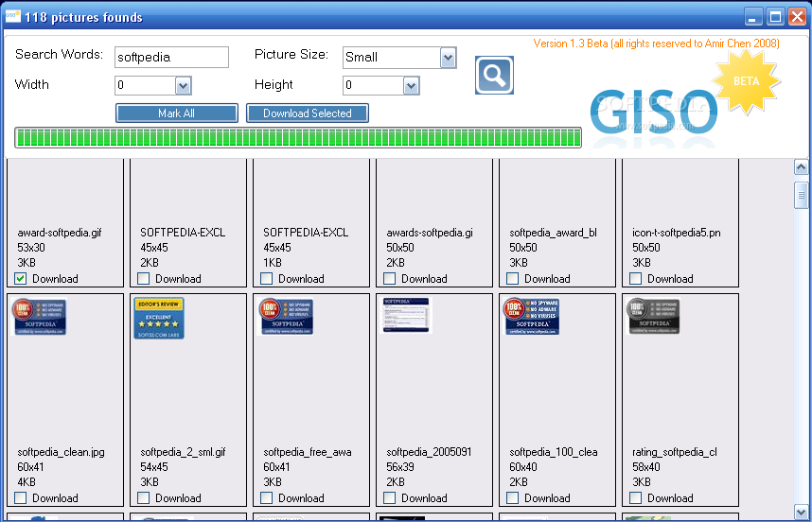The image size is (812, 522).
Task: Click the green progress bar
Action: [298, 138]
